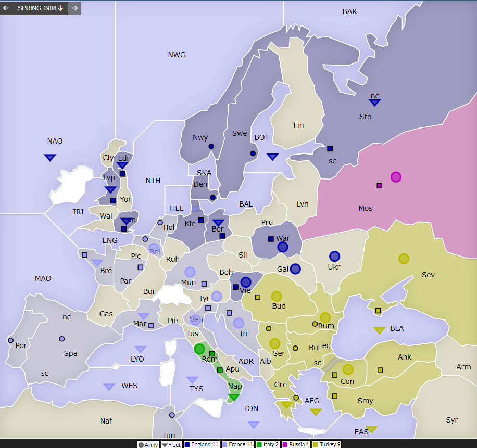Viewport: 477px width, 448px height.
Task: Select the English army in Warsaw
Action: (283, 247)
